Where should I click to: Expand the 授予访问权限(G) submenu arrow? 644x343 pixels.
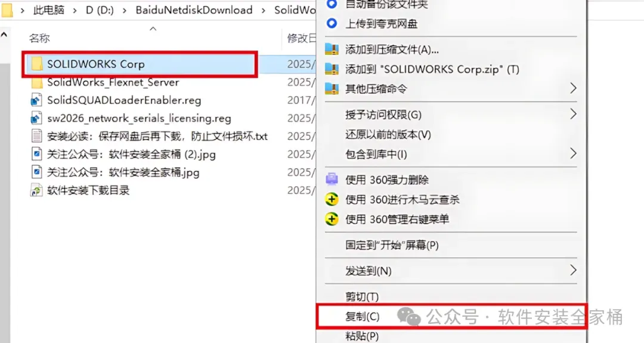(x=573, y=114)
